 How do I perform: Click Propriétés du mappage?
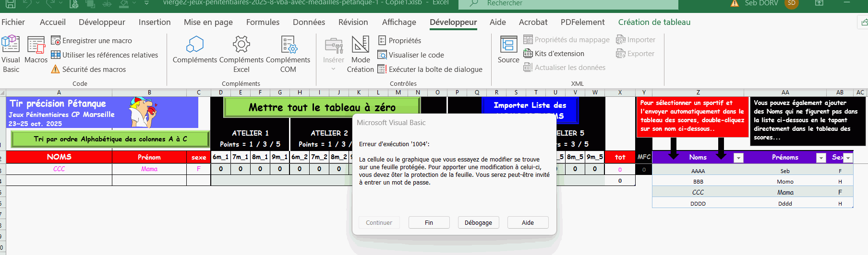[x=567, y=40]
